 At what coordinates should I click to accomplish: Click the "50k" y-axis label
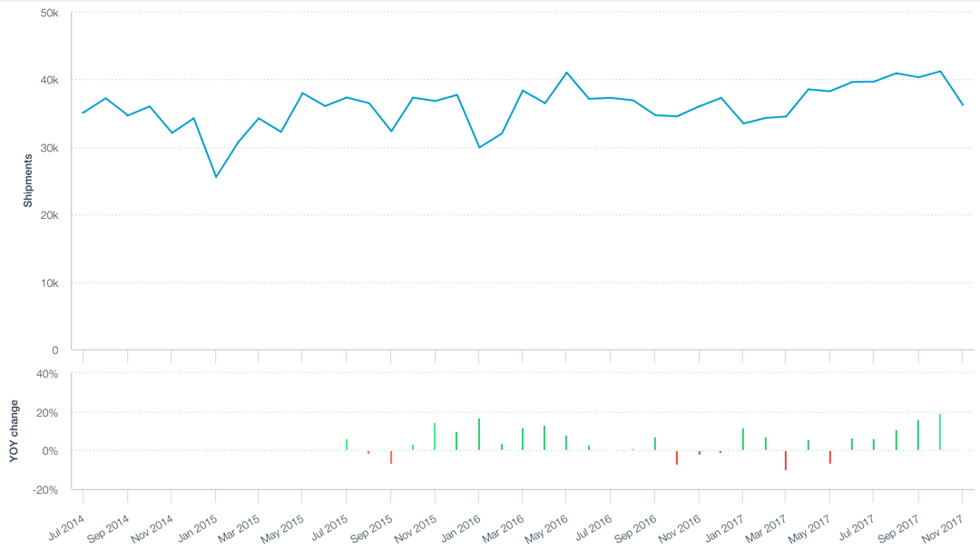[x=50, y=13]
